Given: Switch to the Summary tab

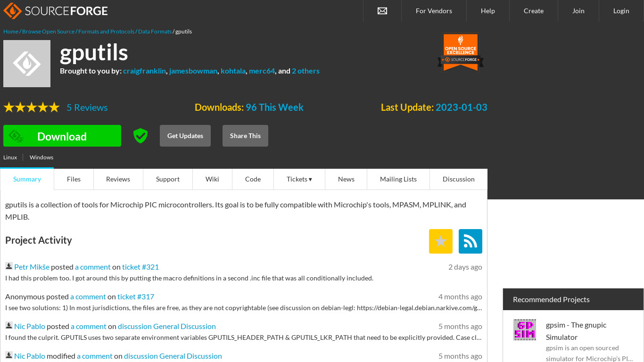Looking at the screenshot, I should tap(27, 179).
